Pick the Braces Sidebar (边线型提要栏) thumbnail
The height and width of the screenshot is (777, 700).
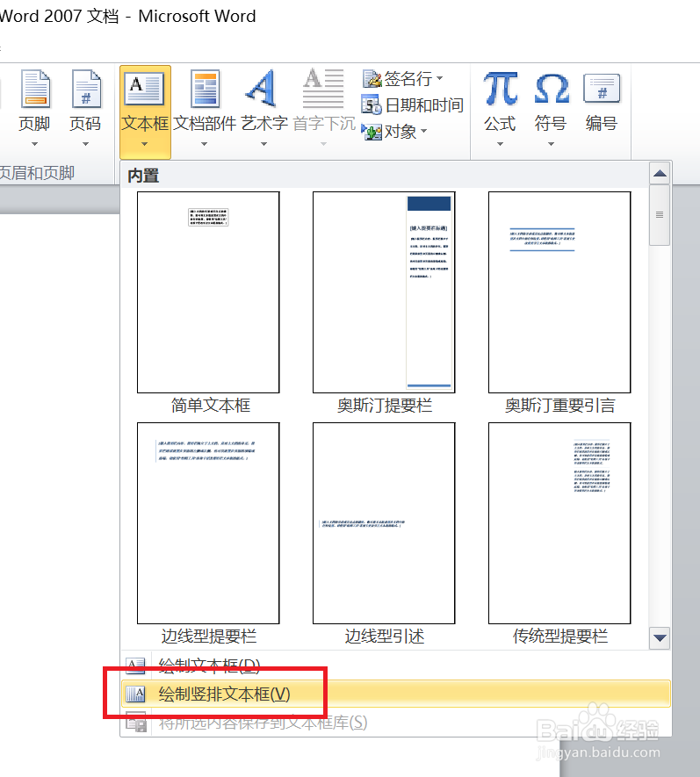point(208,523)
